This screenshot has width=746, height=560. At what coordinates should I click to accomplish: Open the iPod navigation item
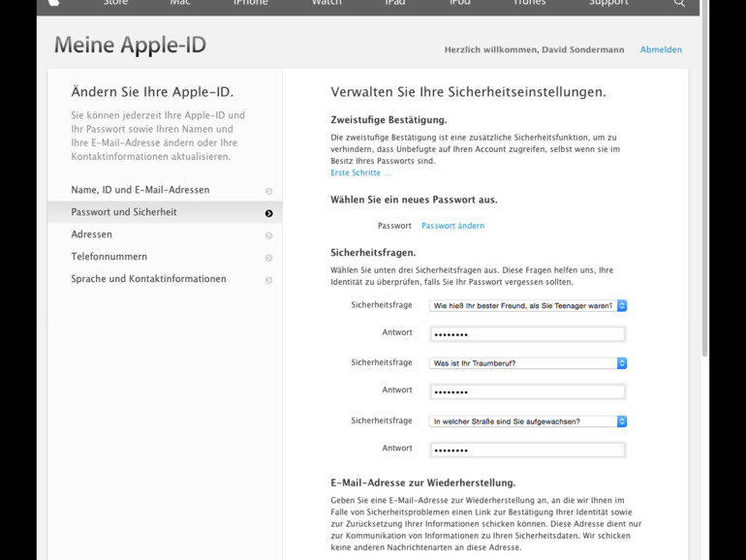(x=459, y=2)
